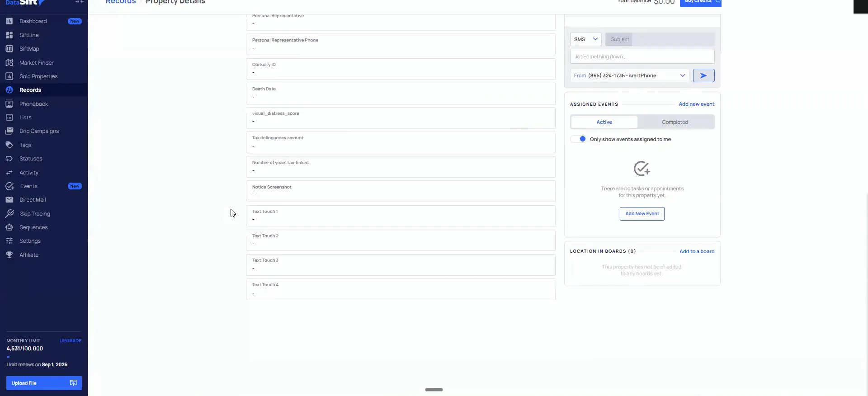Click the SiftLine grid icon
Image resolution: width=868 pixels, height=396 pixels.
(x=9, y=35)
